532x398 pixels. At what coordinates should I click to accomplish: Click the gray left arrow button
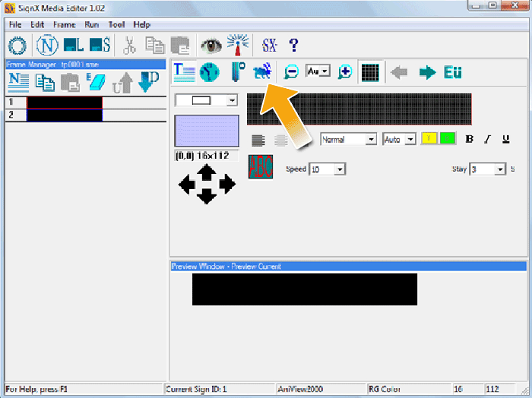point(399,72)
